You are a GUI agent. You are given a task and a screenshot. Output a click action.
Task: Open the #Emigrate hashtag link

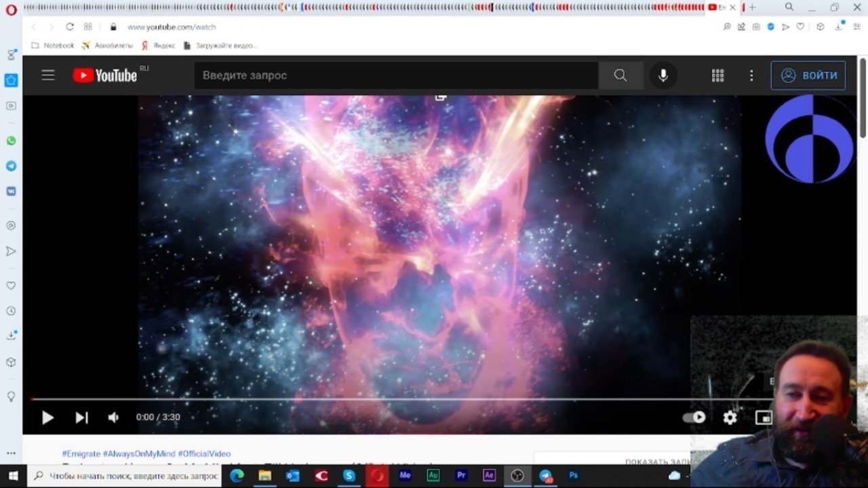[81, 453]
